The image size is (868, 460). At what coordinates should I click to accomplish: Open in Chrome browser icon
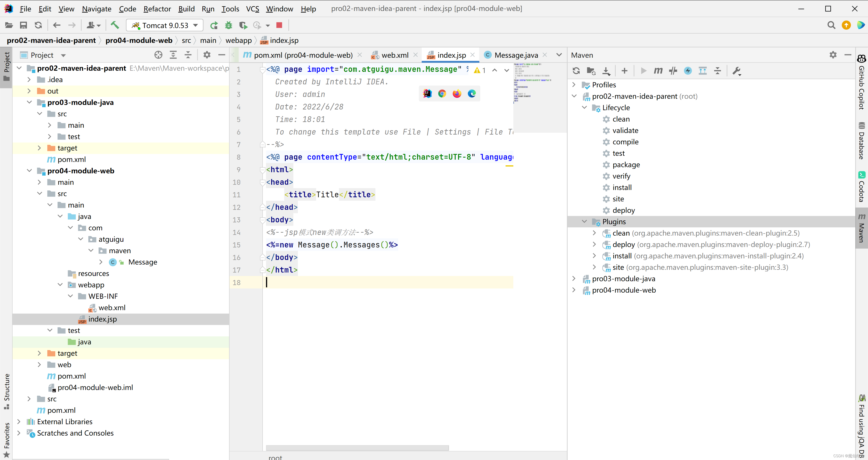442,94
